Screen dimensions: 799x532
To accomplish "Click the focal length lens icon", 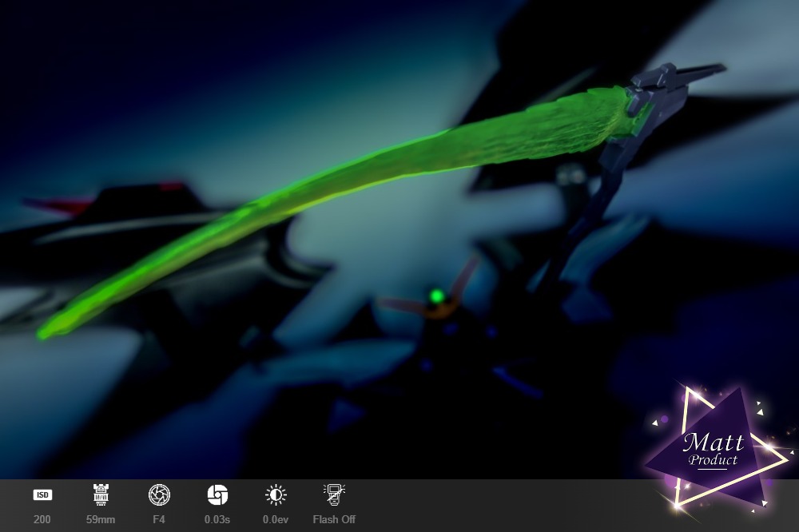I will pyautogui.click(x=101, y=495).
